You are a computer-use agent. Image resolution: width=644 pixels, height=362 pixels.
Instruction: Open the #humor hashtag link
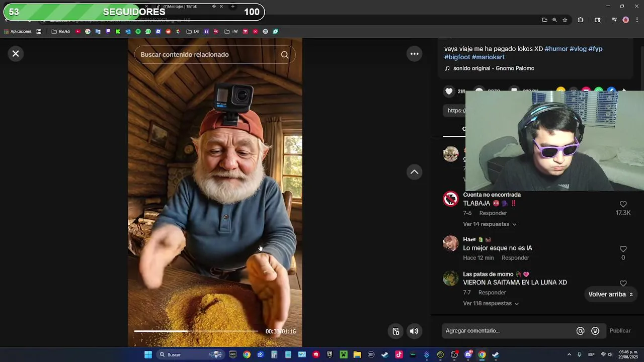coord(556,49)
